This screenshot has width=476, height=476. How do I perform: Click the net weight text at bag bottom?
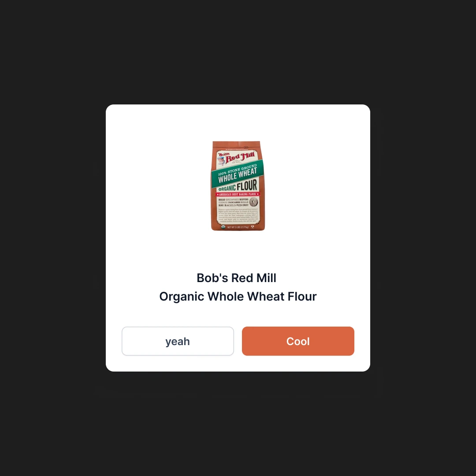pyautogui.click(x=238, y=227)
